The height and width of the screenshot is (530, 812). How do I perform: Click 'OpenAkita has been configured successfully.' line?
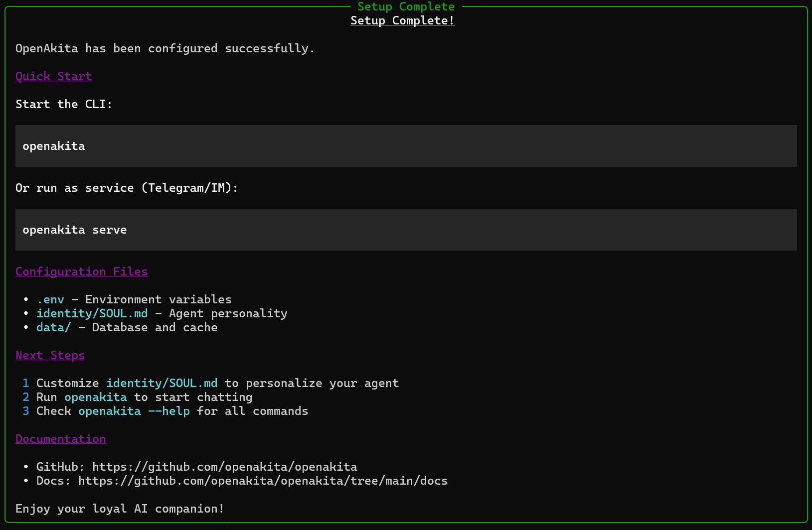165,49
